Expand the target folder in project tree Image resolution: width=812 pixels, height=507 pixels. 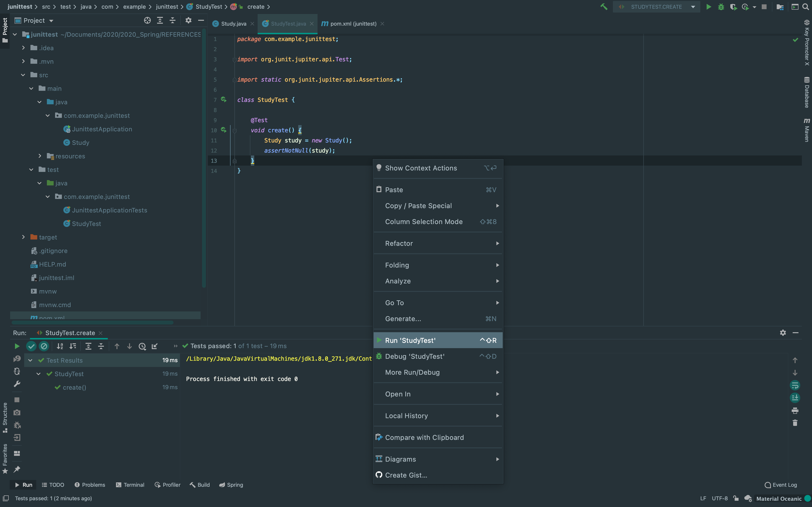point(23,237)
